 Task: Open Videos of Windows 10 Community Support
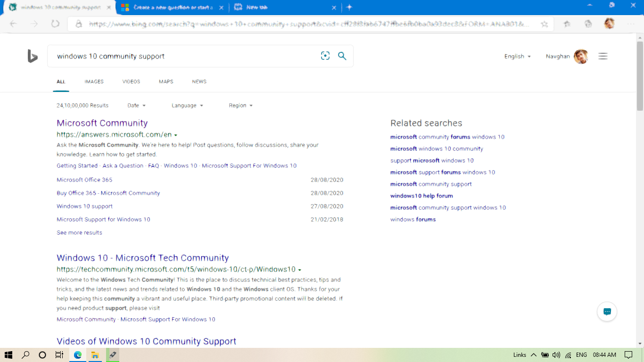pos(147,341)
